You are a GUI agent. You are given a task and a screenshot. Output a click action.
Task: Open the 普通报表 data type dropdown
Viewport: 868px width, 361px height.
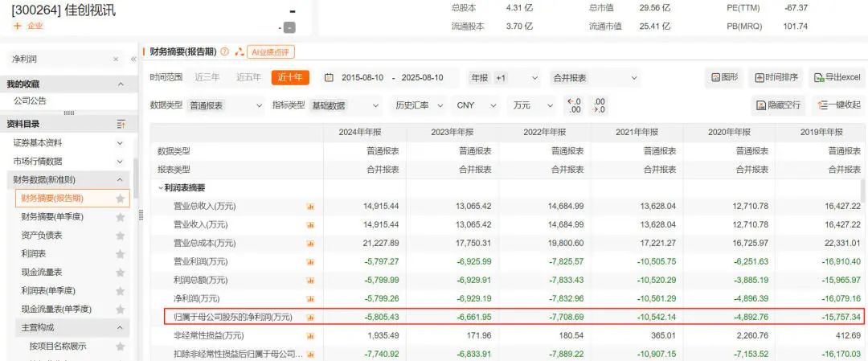point(225,105)
